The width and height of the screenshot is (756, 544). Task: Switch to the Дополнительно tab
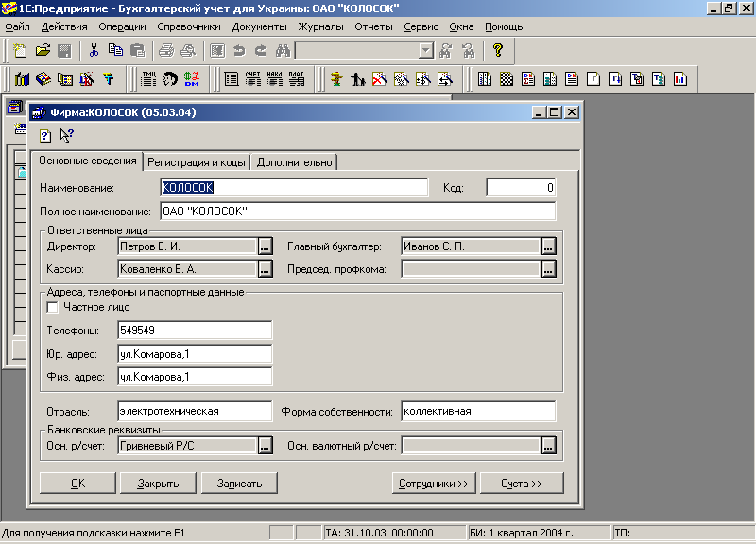coord(294,162)
